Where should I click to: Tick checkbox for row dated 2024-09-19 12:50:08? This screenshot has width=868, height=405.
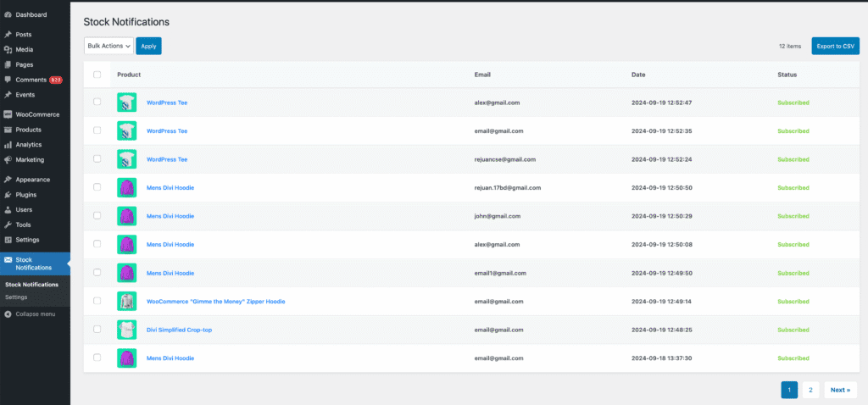97,243
